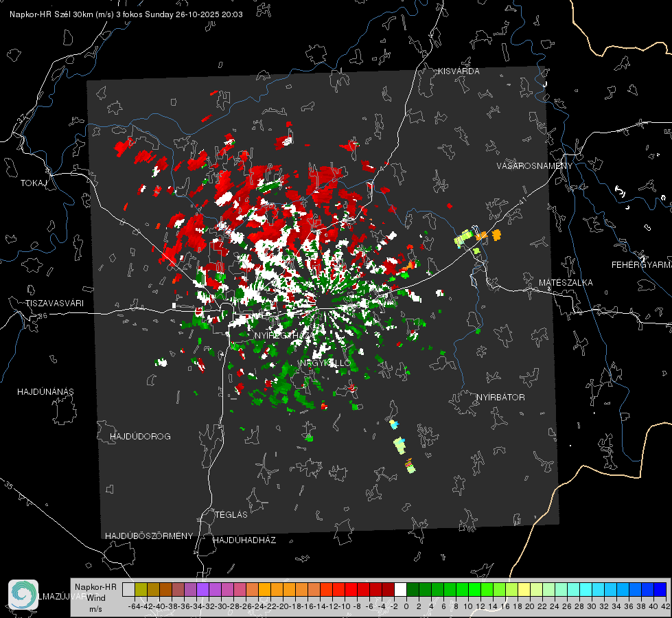Click the NYÍREGYHÁZA city label
Screen dimensions: 672x618
click(x=284, y=335)
